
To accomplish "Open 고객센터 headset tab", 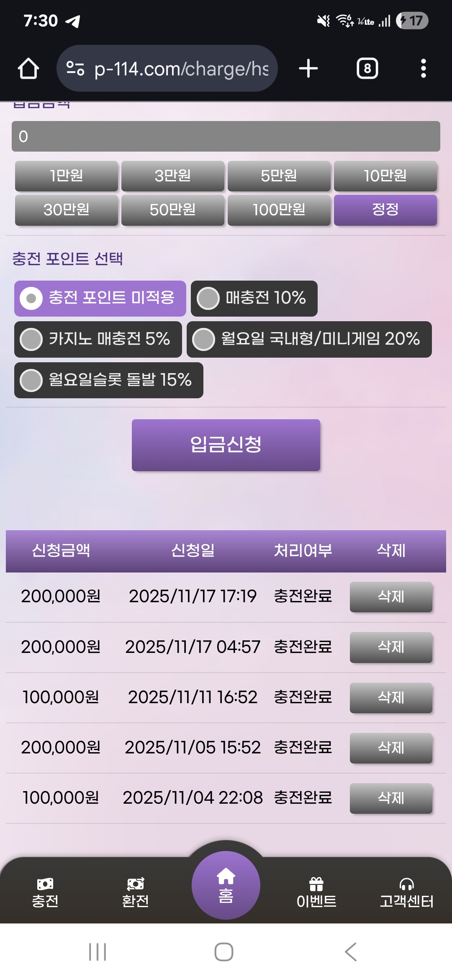I will tap(406, 893).
